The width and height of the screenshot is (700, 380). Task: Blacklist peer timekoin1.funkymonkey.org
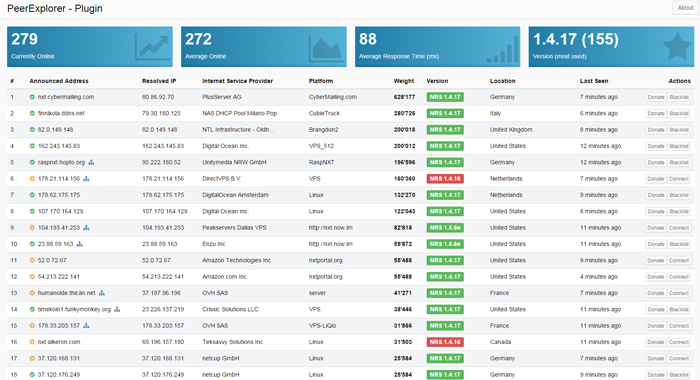coord(679,309)
